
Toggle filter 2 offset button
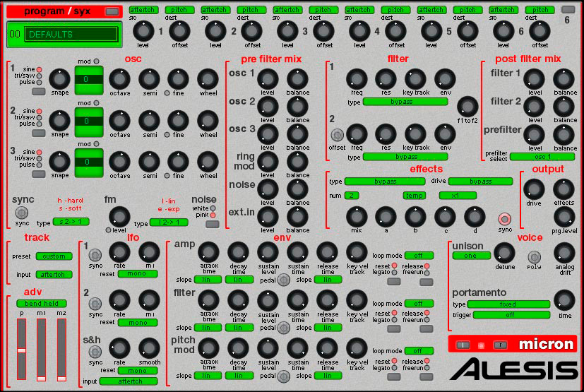(x=337, y=134)
